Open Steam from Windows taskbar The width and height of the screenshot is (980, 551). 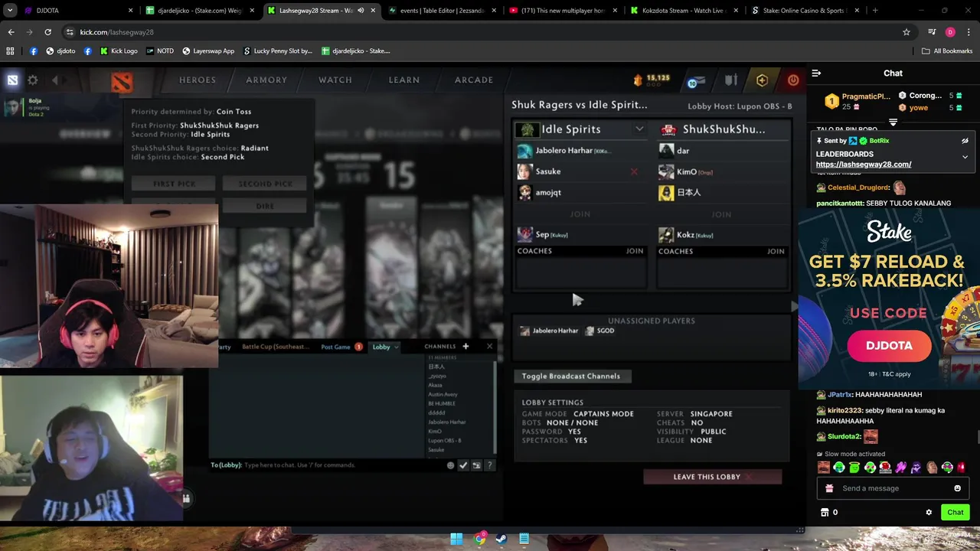501,539
